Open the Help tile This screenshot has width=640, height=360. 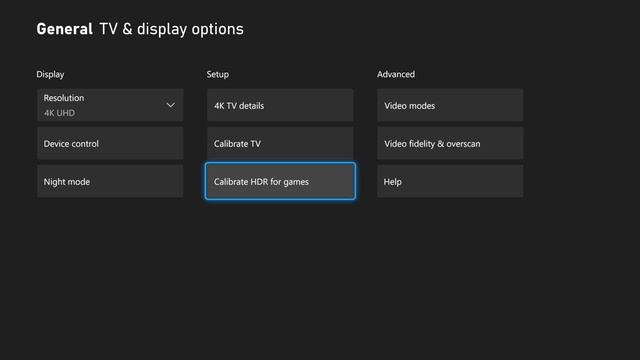[450, 182]
